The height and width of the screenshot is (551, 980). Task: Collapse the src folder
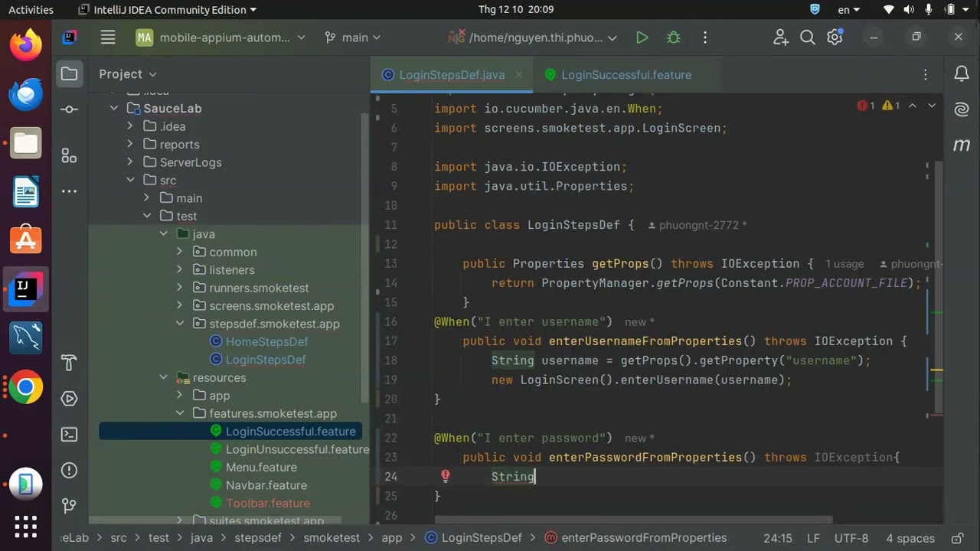click(130, 180)
